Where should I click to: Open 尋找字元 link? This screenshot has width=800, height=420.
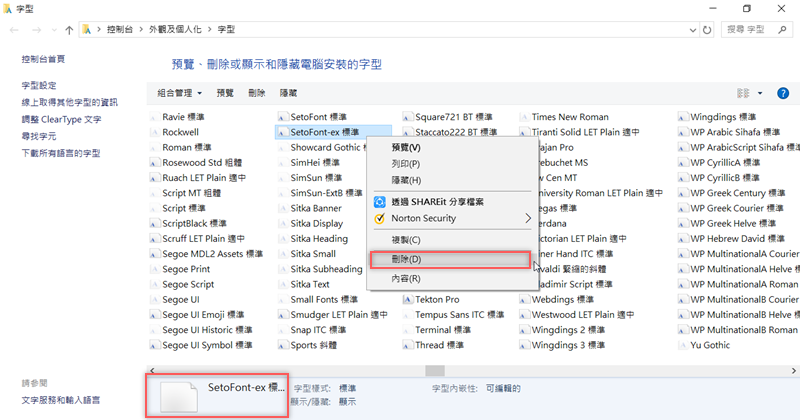coord(39,136)
